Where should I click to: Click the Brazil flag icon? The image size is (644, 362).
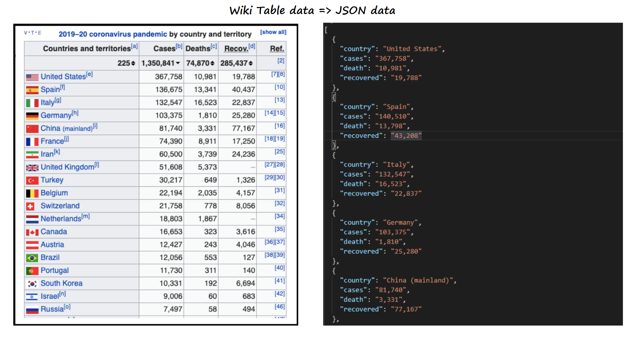(32, 258)
